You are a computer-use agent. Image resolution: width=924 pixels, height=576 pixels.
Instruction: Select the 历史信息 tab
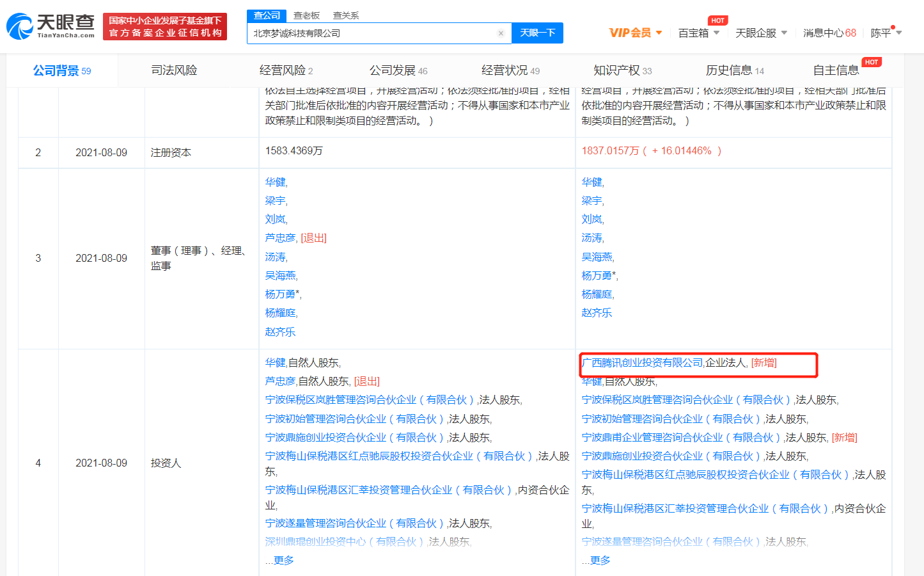click(735, 70)
